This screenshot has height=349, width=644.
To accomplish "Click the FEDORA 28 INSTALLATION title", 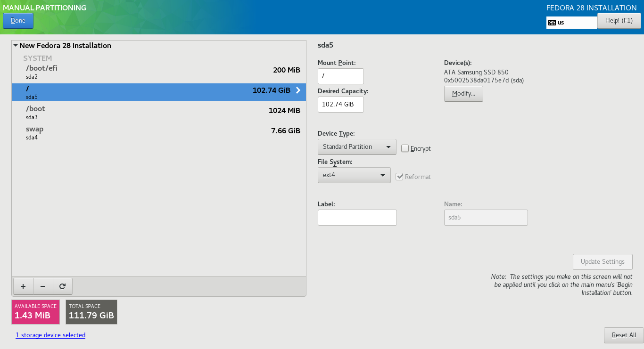I will point(592,8).
